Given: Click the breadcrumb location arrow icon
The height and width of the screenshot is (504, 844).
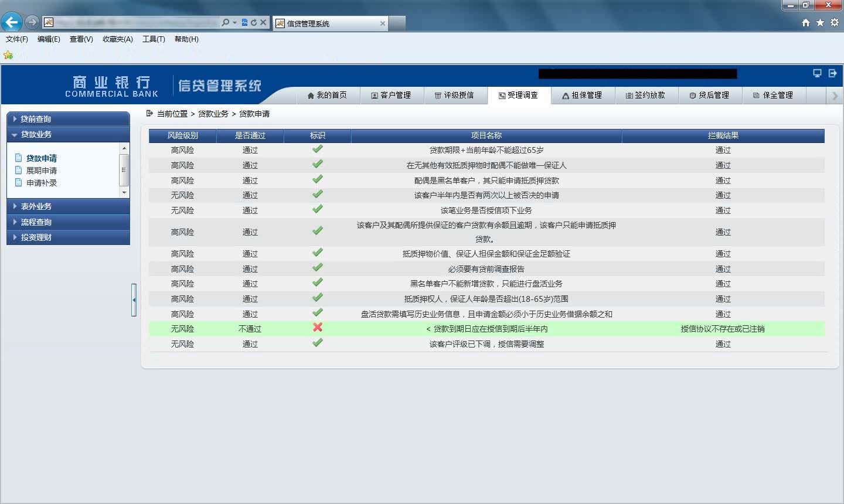Looking at the screenshot, I should 149,113.
